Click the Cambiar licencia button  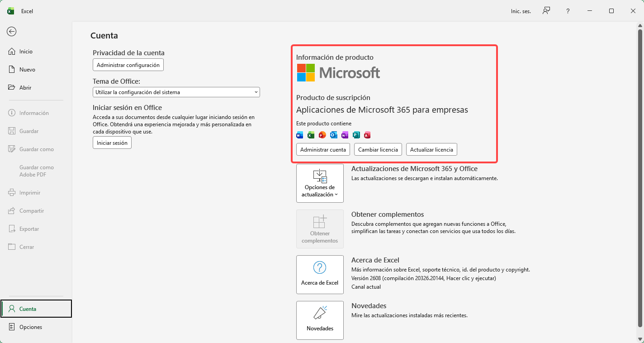pyautogui.click(x=378, y=149)
